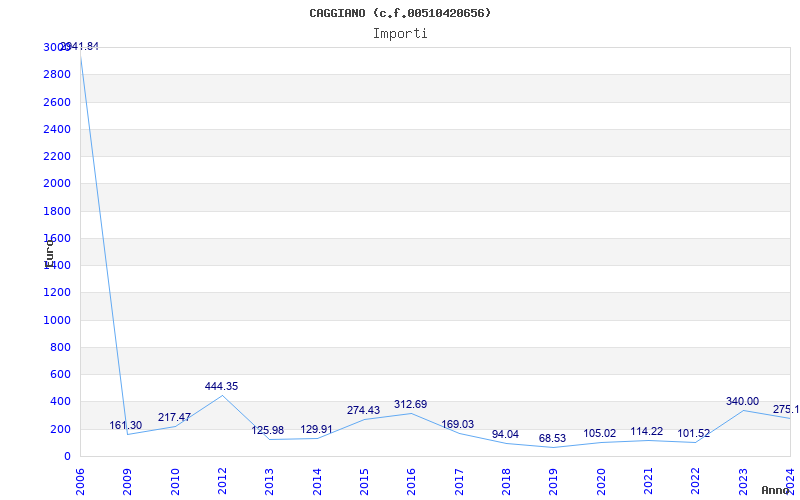Image resolution: width=800 pixels, height=500 pixels.
Task: Select the 274.43 value label
Action: 363,410
